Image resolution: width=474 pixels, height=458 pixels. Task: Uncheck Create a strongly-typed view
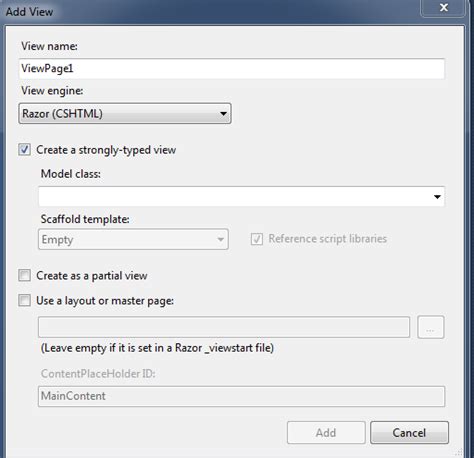(x=24, y=150)
